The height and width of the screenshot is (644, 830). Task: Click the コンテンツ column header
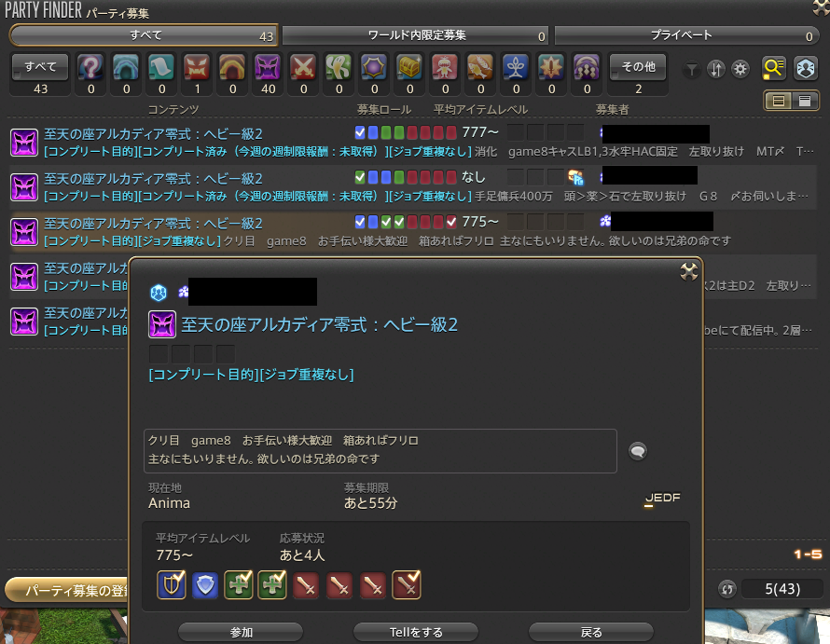[173, 110]
